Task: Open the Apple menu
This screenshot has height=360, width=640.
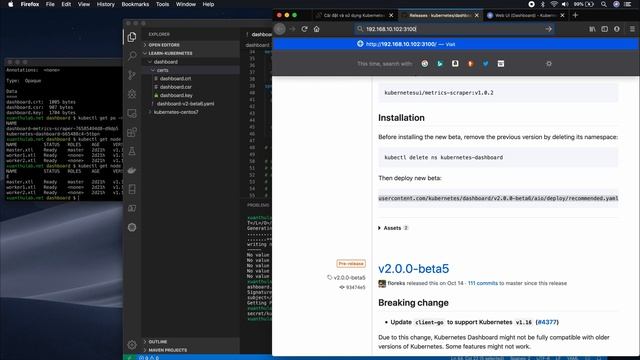Action: pyautogui.click(x=11, y=4)
